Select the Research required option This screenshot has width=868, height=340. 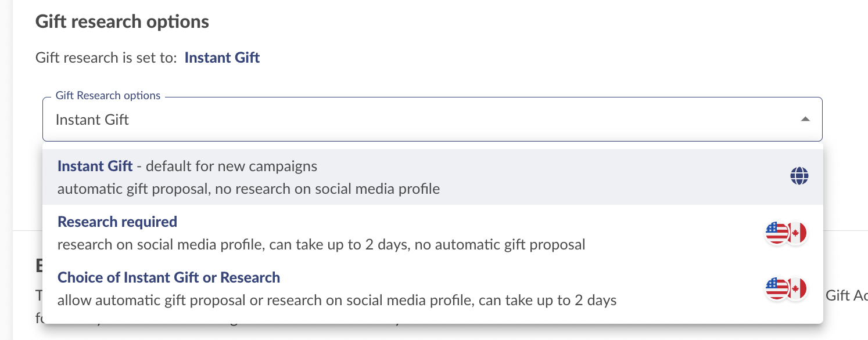pos(432,233)
